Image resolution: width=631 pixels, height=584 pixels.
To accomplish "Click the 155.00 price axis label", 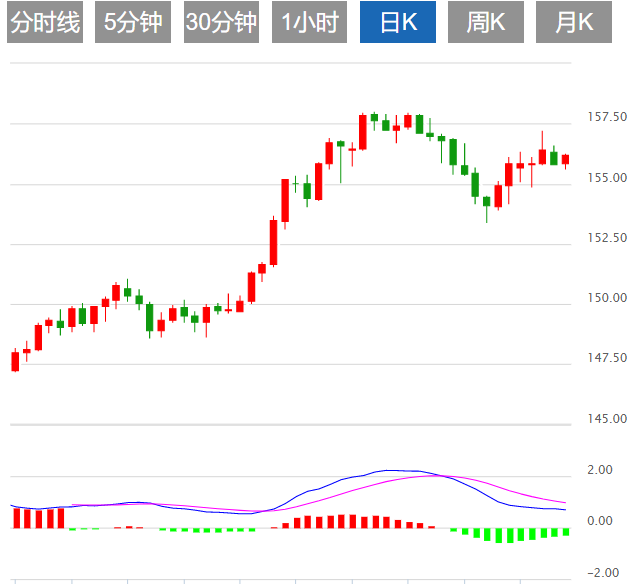I will pyautogui.click(x=607, y=177).
